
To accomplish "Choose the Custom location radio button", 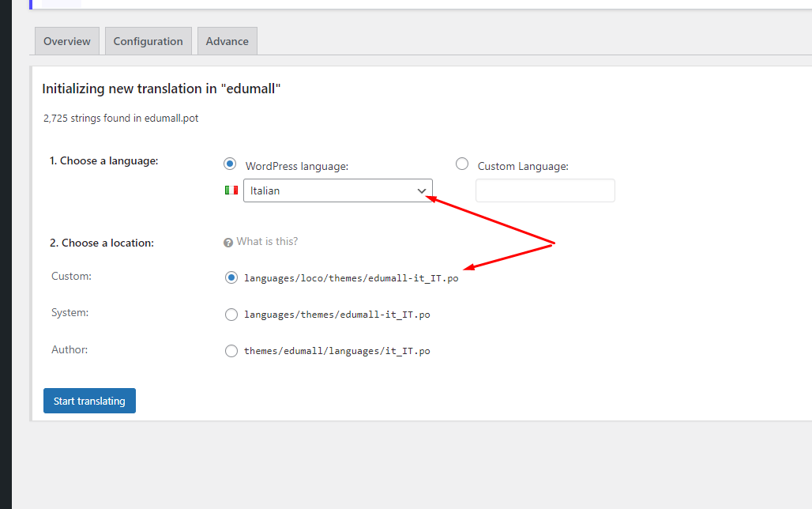I will [x=231, y=278].
